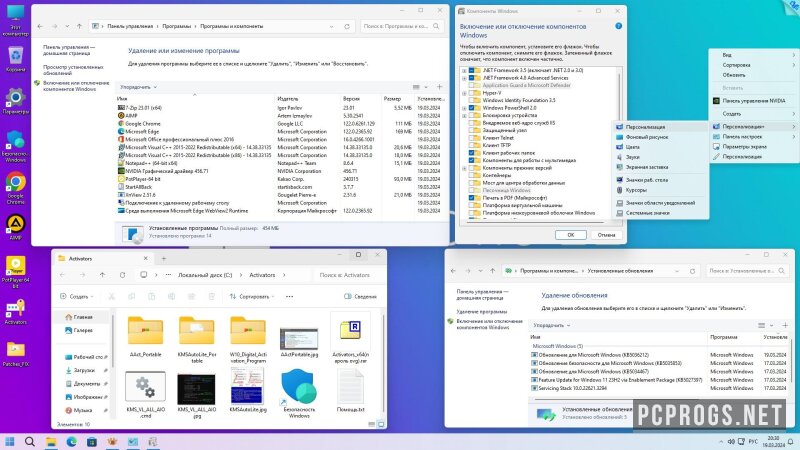Open Google Chrome from the desktop

15,188
